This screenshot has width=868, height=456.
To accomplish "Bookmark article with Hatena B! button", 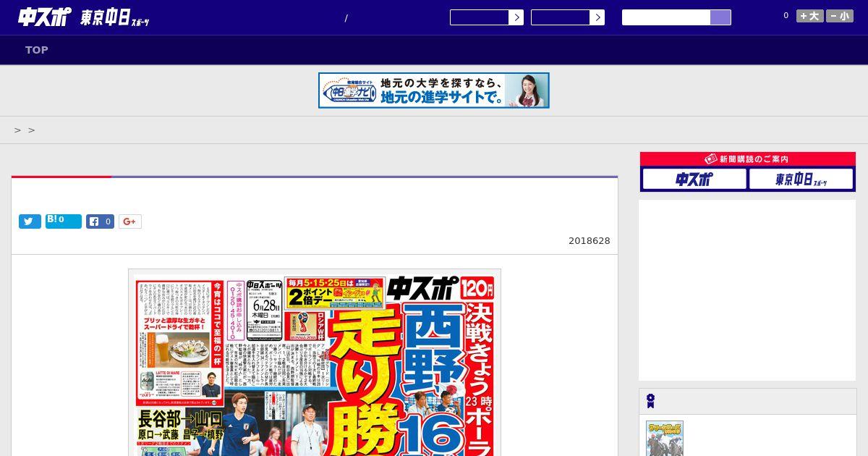I will coord(64,221).
